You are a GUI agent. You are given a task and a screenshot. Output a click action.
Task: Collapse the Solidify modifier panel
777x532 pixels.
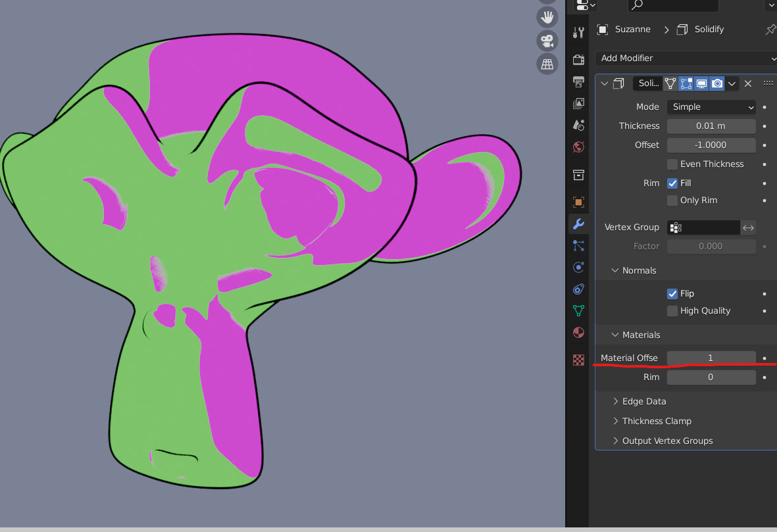pos(605,84)
